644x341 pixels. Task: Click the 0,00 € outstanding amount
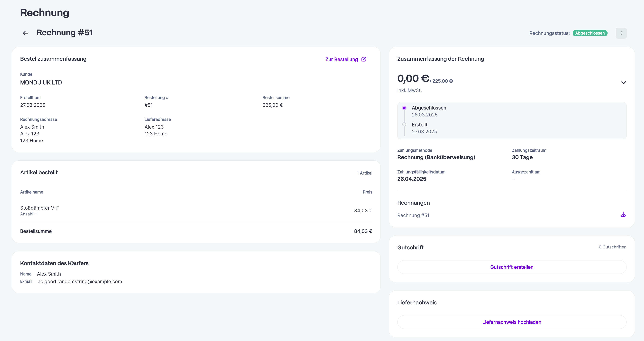[x=413, y=79]
